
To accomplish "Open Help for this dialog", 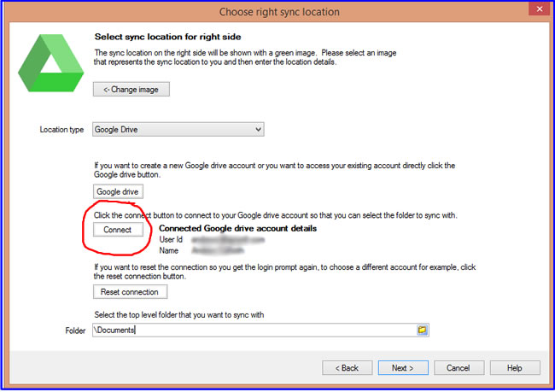I will click(515, 368).
